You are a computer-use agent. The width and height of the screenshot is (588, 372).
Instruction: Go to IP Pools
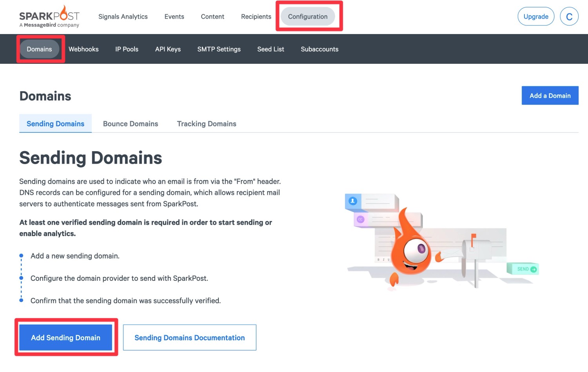[127, 49]
